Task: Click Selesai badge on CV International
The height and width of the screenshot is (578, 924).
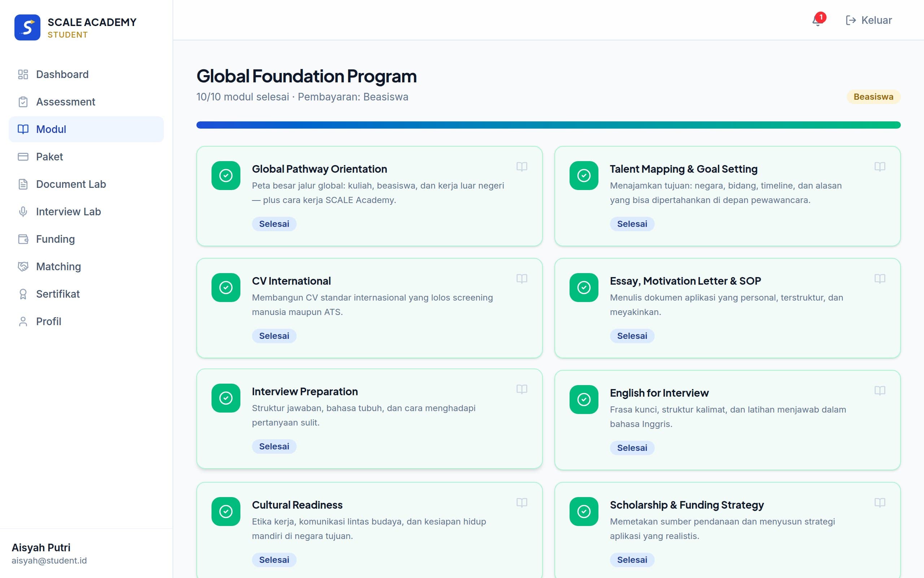Action: 274,336
